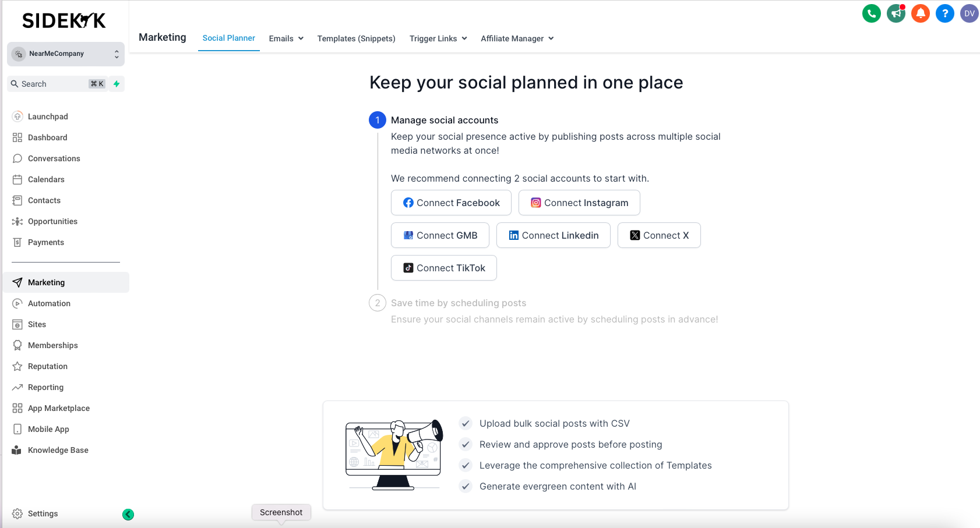Switch to the Social Planner tab
The image size is (980, 528).
pyautogui.click(x=228, y=38)
